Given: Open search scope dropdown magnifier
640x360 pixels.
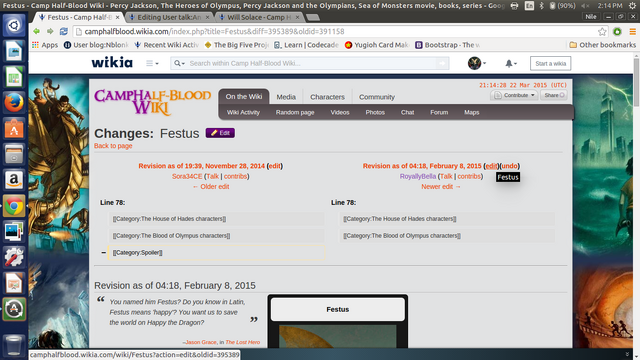Looking at the screenshot, I should pos(179,63).
